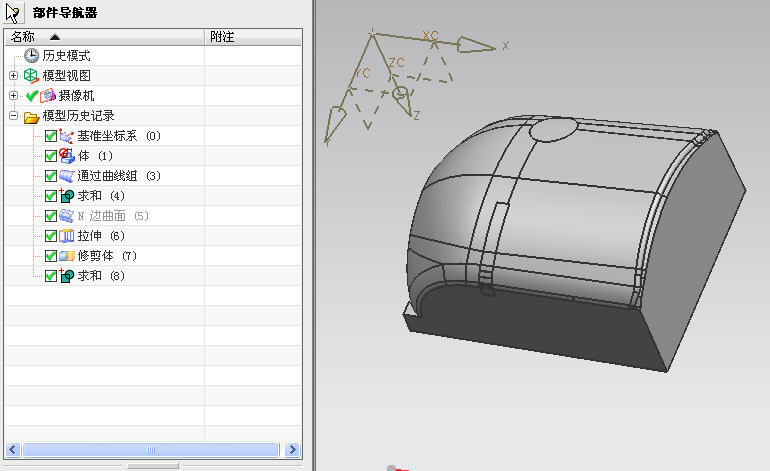Uncheck the 通过曲线组 (3) feature checkbox
This screenshot has width=770, height=471.
pyautogui.click(x=51, y=176)
